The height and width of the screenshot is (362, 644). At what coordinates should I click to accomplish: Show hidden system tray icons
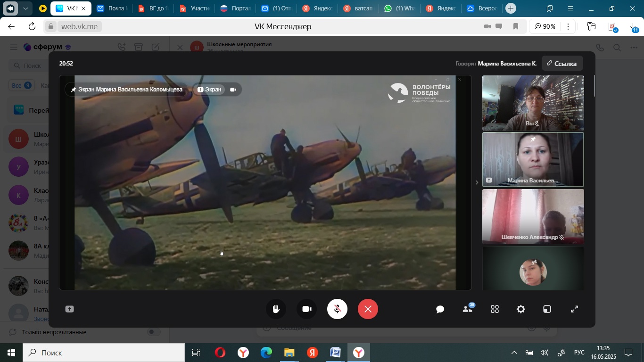pyautogui.click(x=514, y=353)
